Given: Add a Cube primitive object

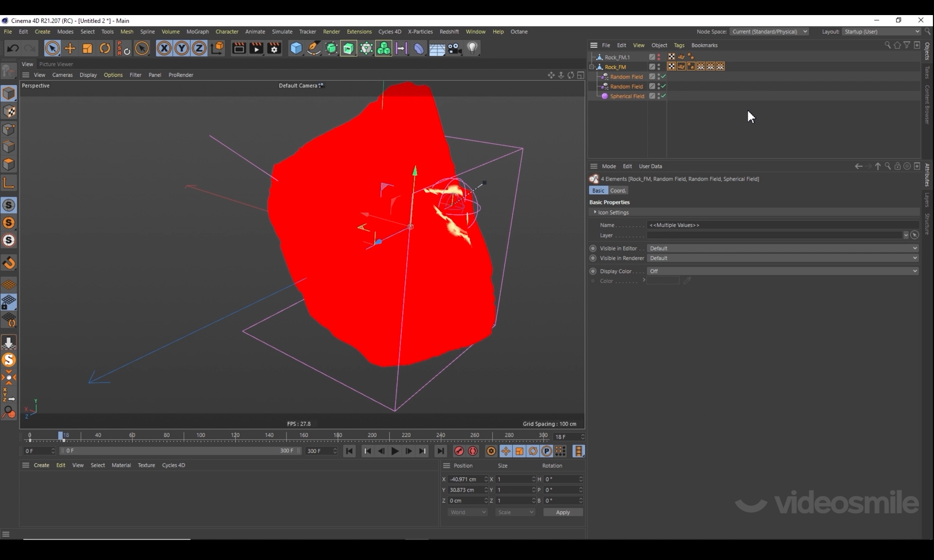Looking at the screenshot, I should point(296,48).
